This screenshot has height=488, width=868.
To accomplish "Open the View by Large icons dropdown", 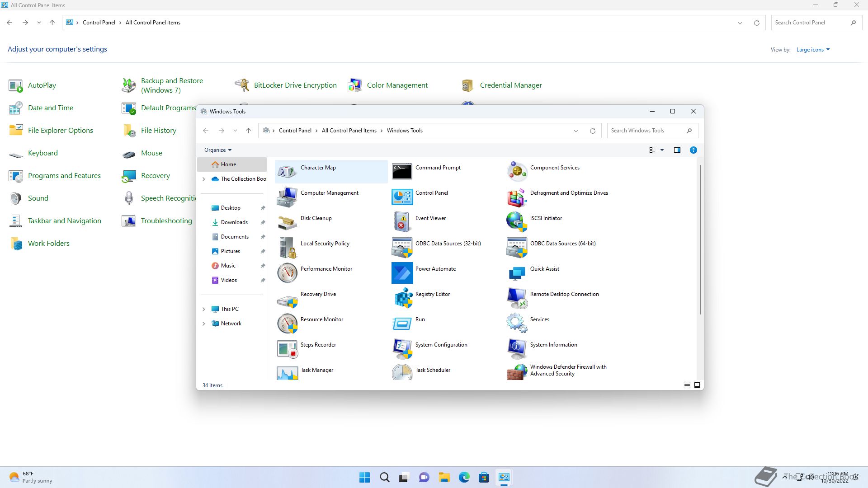I will (813, 50).
